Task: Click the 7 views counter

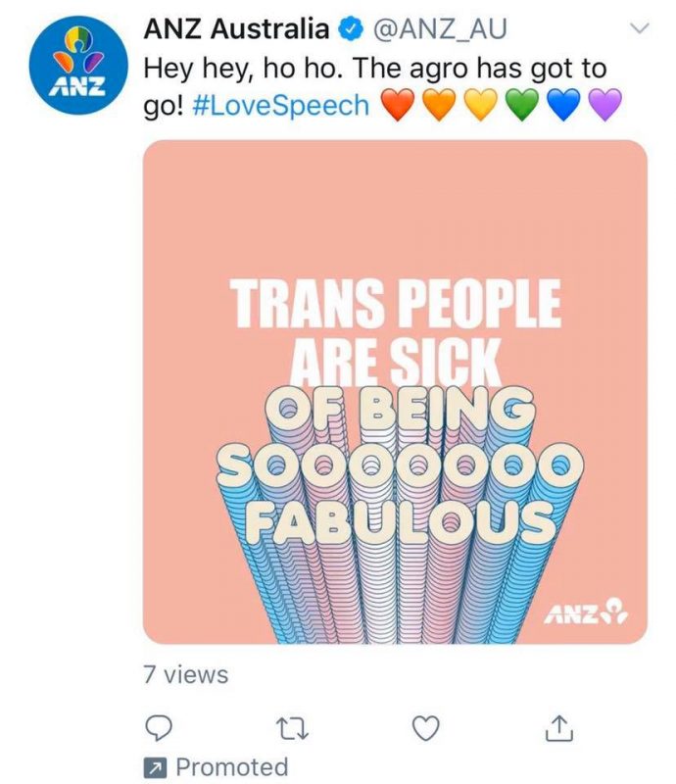Action: coord(185,674)
